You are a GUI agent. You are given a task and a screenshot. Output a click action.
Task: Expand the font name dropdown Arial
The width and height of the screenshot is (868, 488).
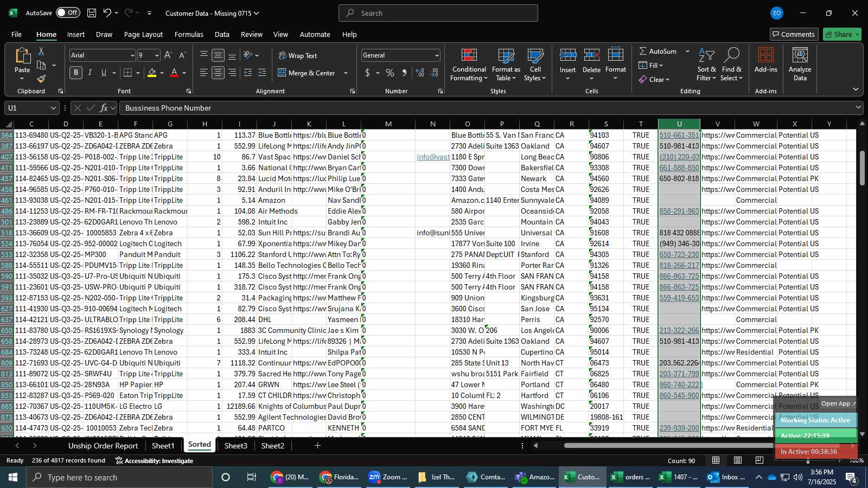pos(132,55)
